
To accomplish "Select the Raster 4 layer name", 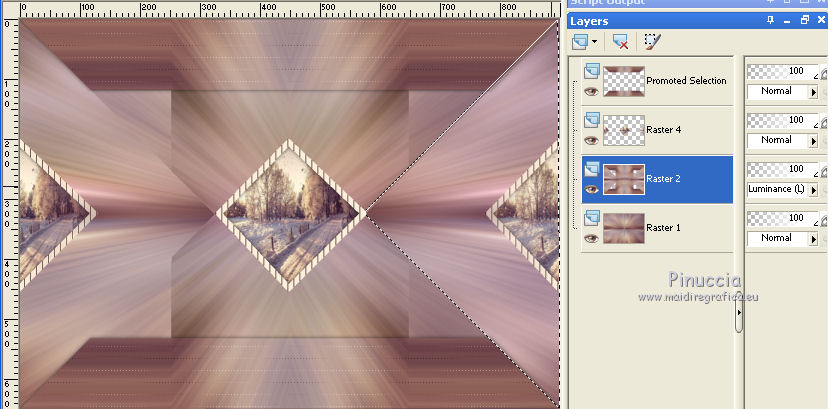I will [x=663, y=130].
